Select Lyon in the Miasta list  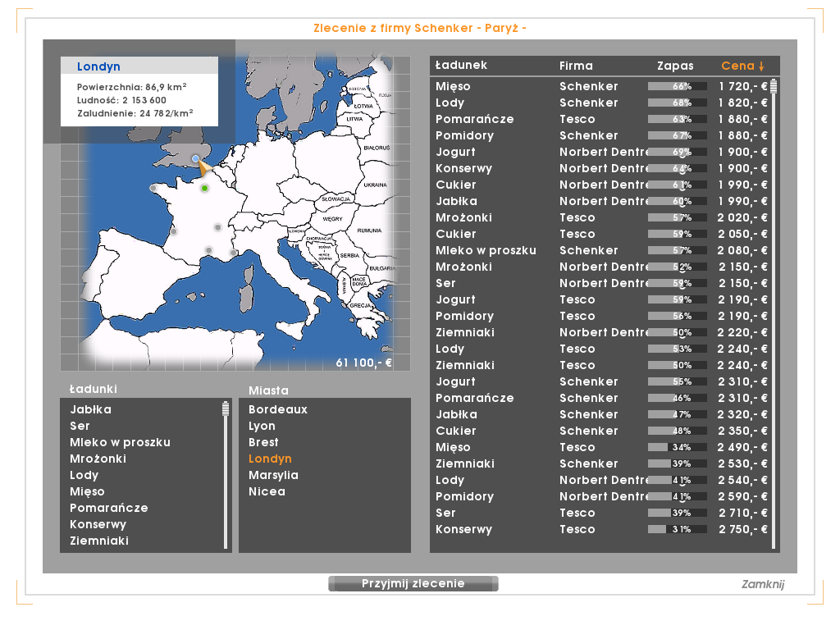[262, 426]
